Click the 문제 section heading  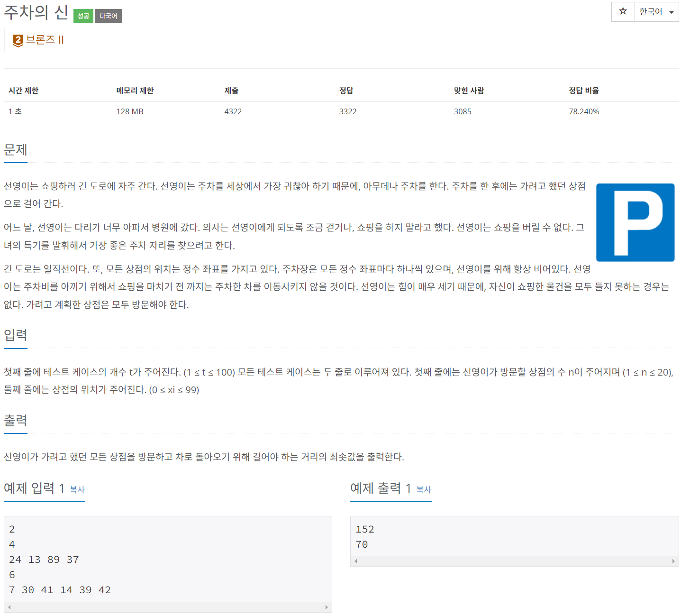click(16, 150)
